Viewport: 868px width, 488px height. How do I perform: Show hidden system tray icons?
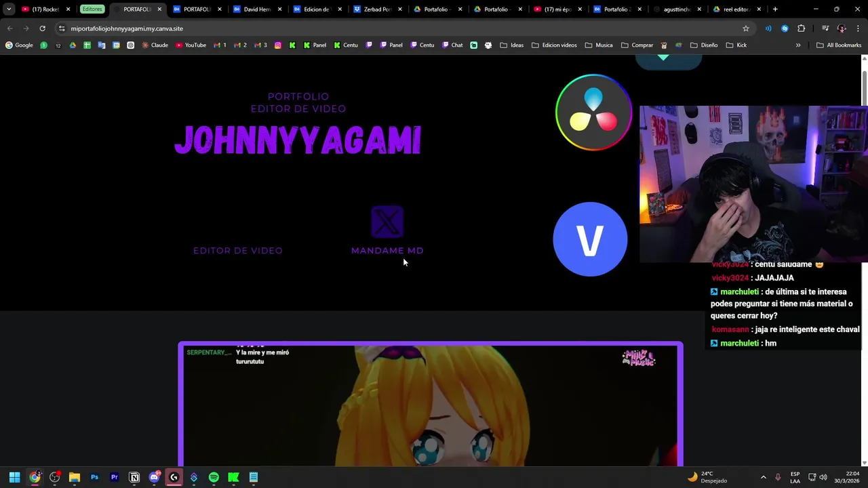click(x=763, y=477)
